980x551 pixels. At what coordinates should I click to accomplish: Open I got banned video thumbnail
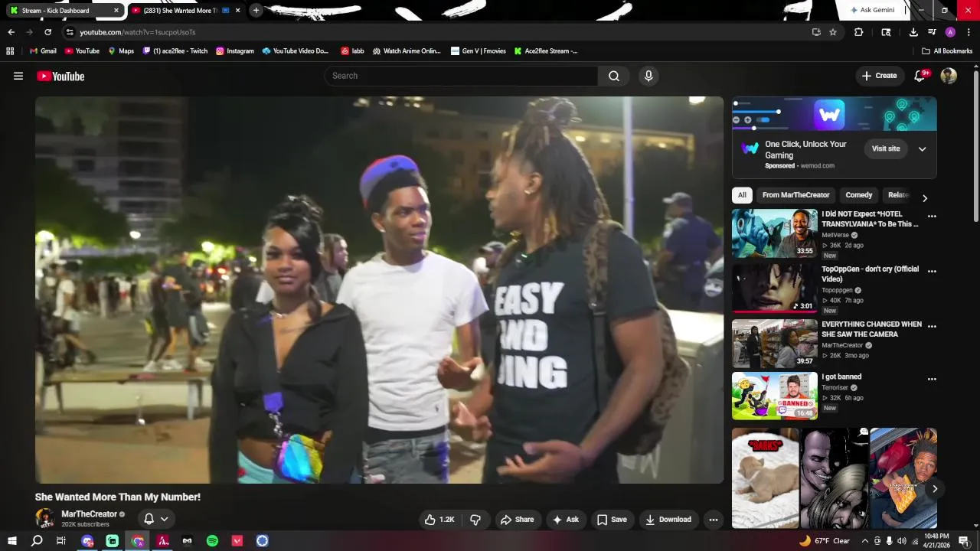pyautogui.click(x=775, y=396)
